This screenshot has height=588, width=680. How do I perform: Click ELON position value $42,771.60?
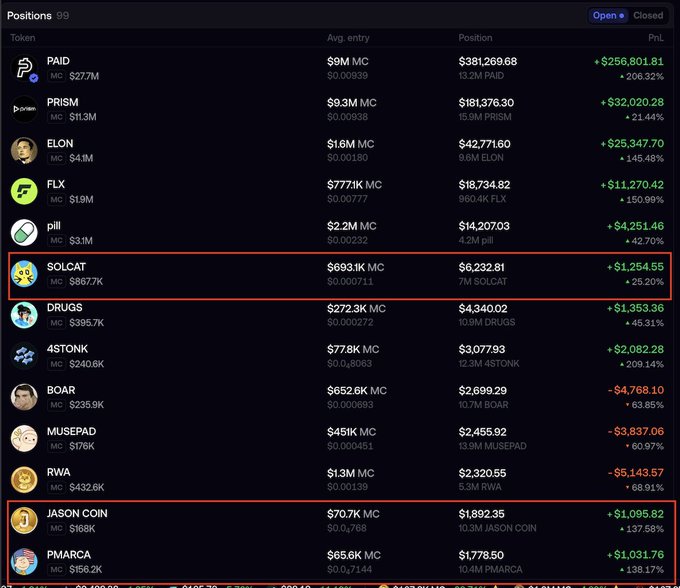tap(484, 144)
